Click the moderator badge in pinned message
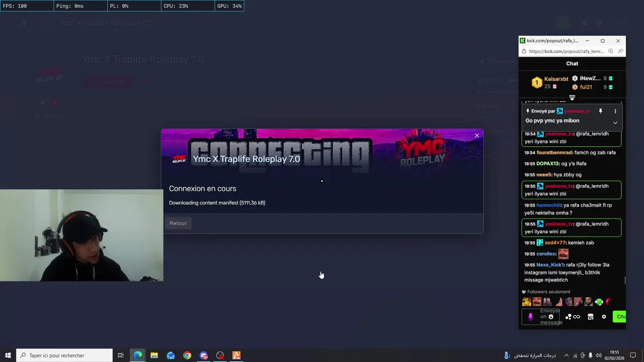The height and width of the screenshot is (362, 644). [559, 111]
